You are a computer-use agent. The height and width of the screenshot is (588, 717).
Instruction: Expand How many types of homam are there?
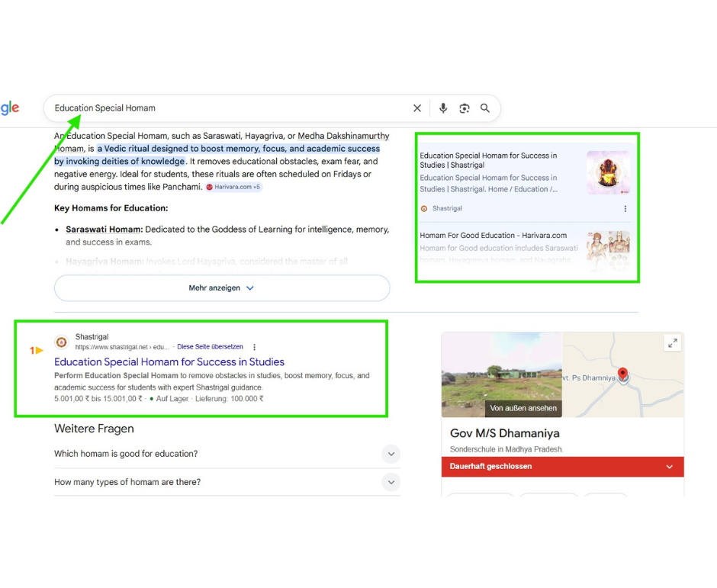point(227,483)
